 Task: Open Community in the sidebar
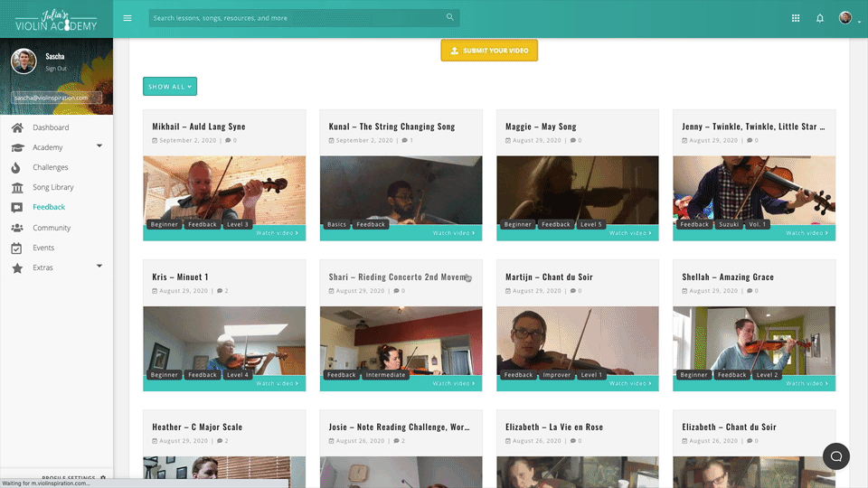click(x=52, y=228)
